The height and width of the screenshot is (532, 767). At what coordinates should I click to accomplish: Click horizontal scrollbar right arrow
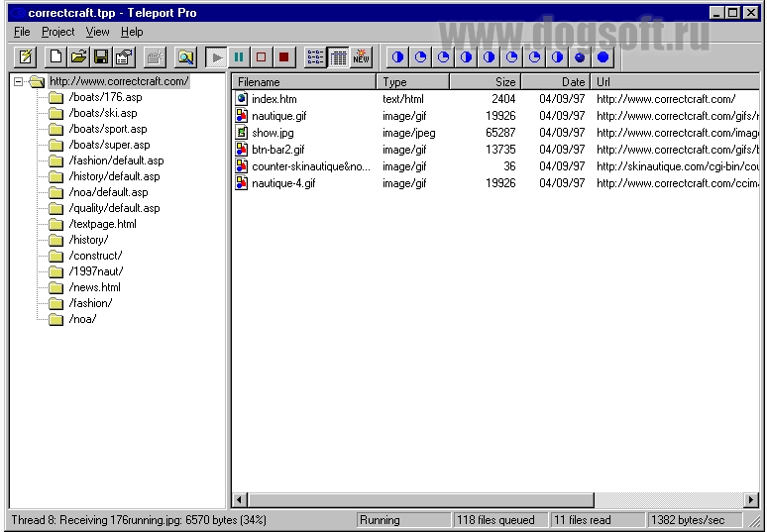751,499
